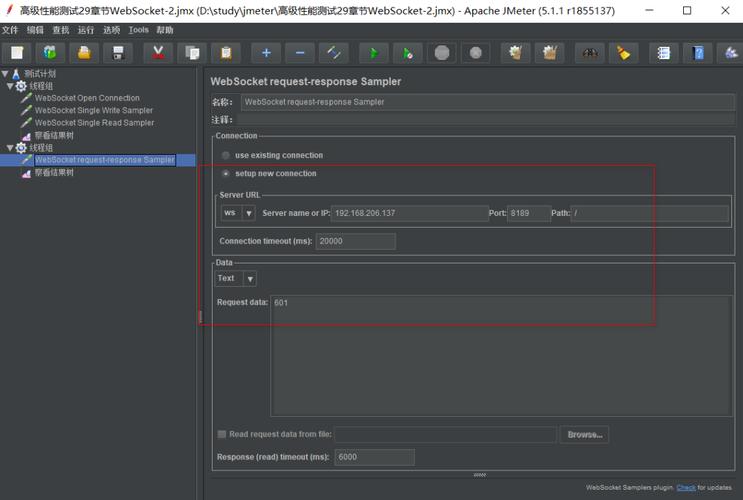Click the Clear all broom icon
743x500 pixels.
623,53
